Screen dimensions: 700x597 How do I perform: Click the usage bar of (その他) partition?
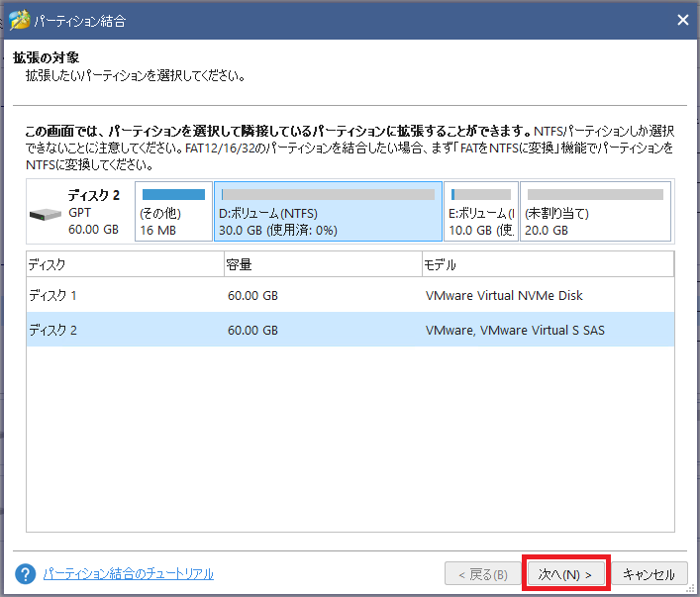tap(173, 194)
